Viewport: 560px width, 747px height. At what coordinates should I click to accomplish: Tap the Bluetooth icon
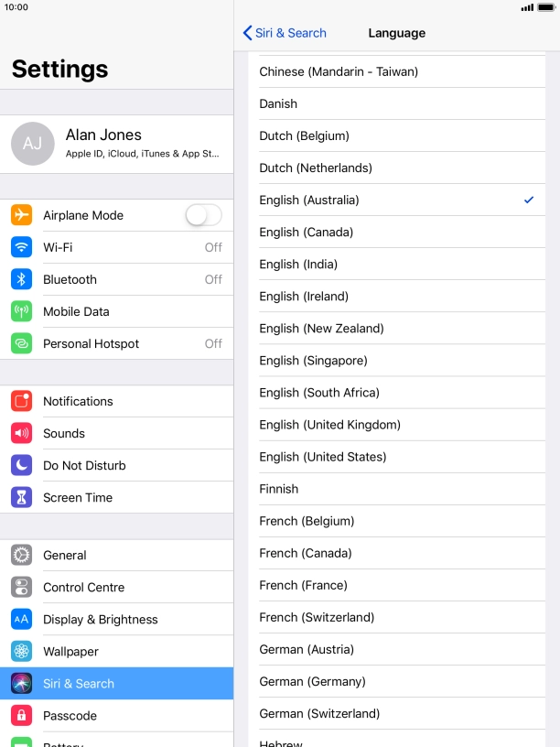click(x=21, y=279)
